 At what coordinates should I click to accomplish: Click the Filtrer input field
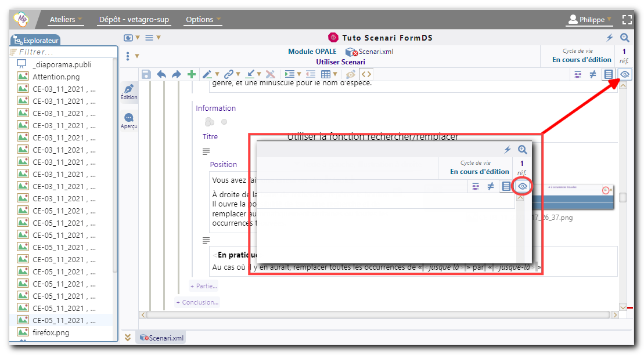pos(64,52)
